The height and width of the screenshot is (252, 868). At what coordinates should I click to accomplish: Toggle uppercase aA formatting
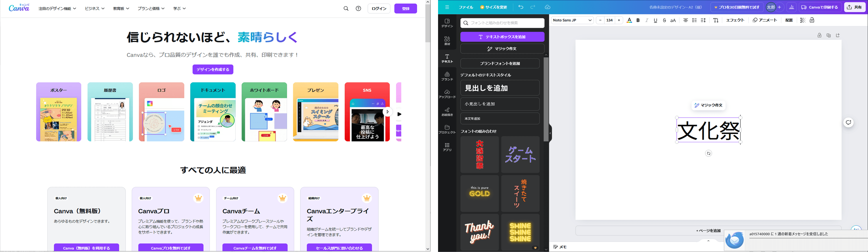pyautogui.click(x=673, y=20)
